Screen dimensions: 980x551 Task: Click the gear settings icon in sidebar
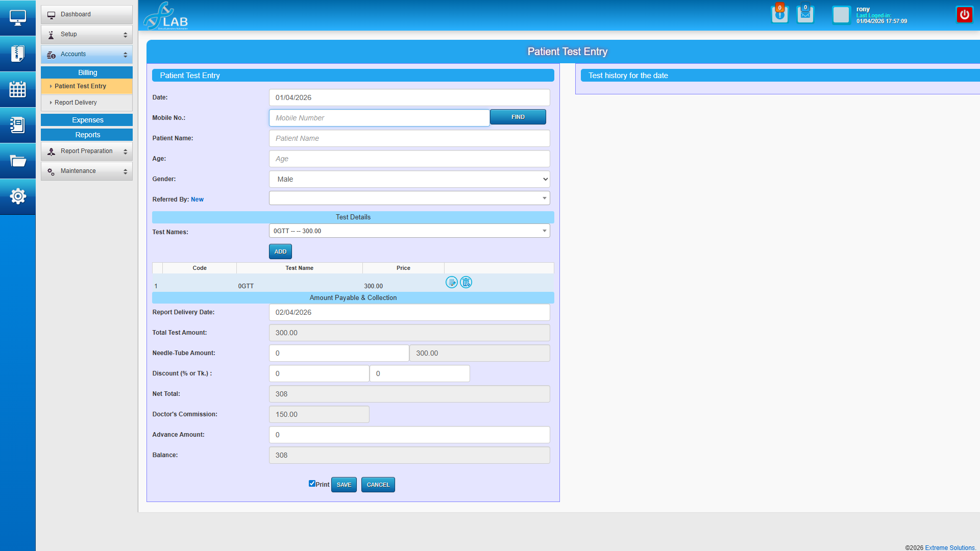tap(17, 196)
